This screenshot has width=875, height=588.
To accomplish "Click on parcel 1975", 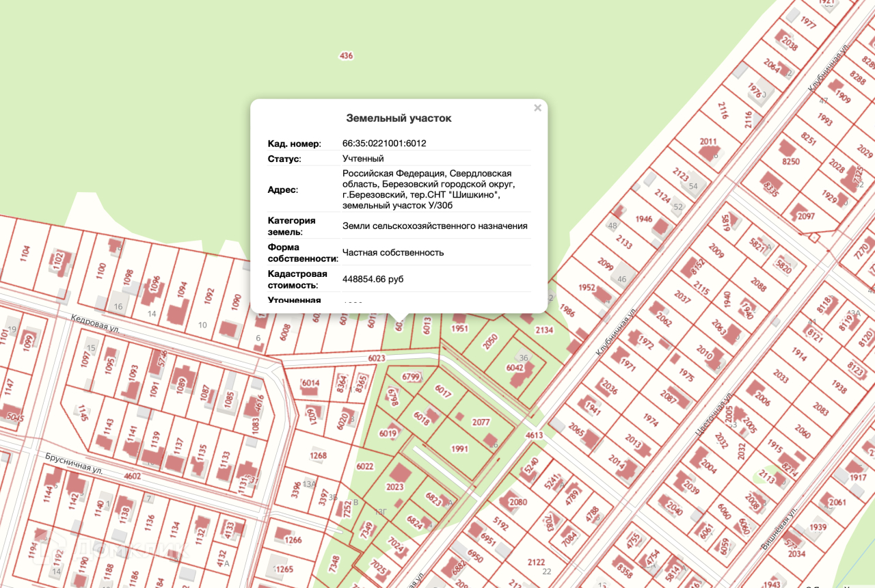I will [686, 375].
